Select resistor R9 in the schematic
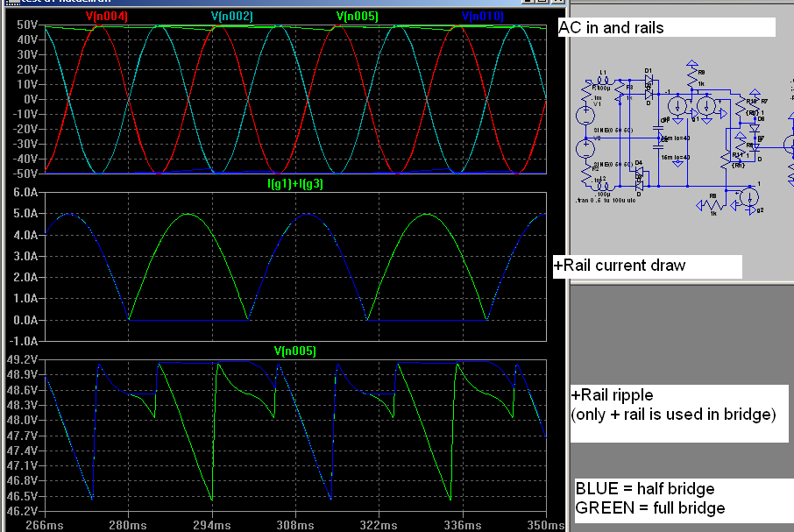Image resolution: width=794 pixels, height=532 pixels. coord(692,76)
